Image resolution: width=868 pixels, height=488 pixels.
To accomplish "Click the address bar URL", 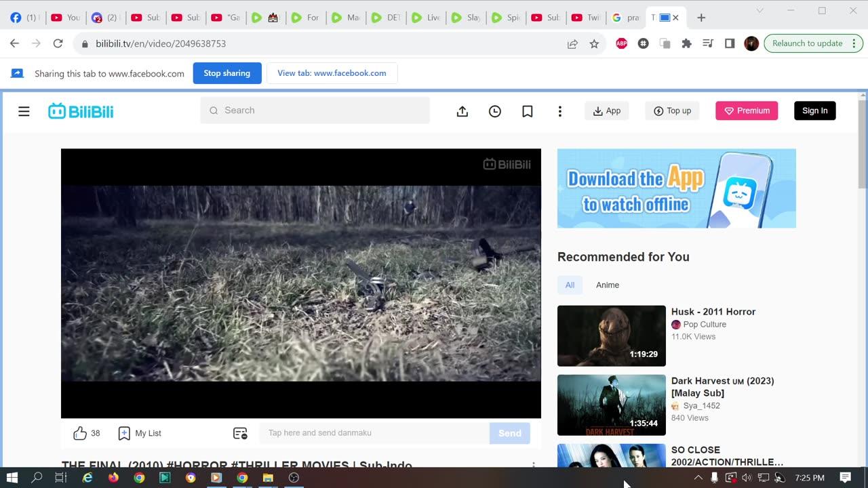I will click(x=161, y=43).
